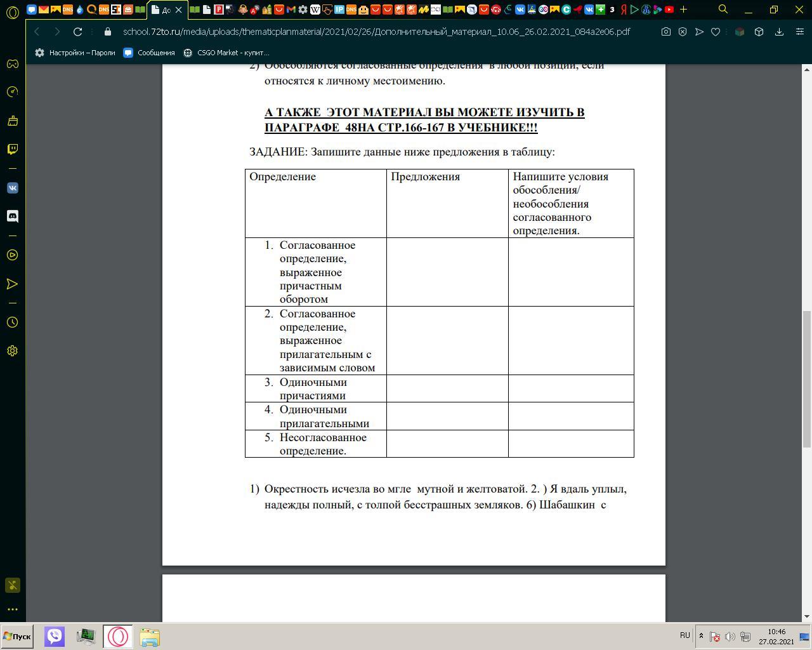Switch to the Wikipedia tab

pyautogui.click(x=315, y=10)
